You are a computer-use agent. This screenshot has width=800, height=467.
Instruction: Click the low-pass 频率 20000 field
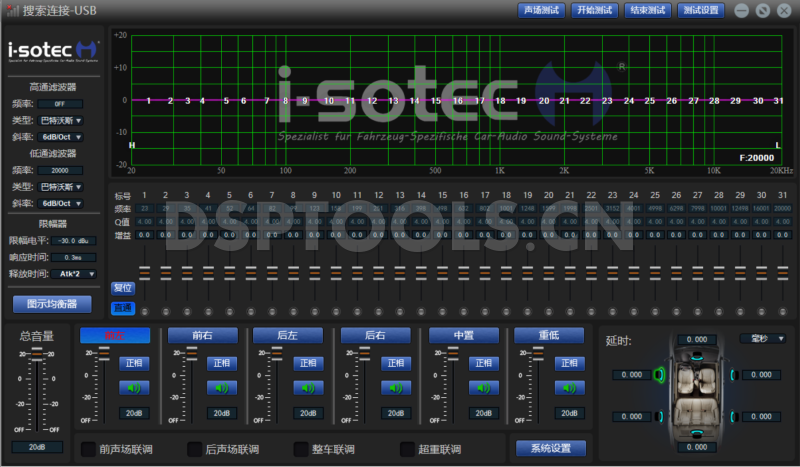60,170
